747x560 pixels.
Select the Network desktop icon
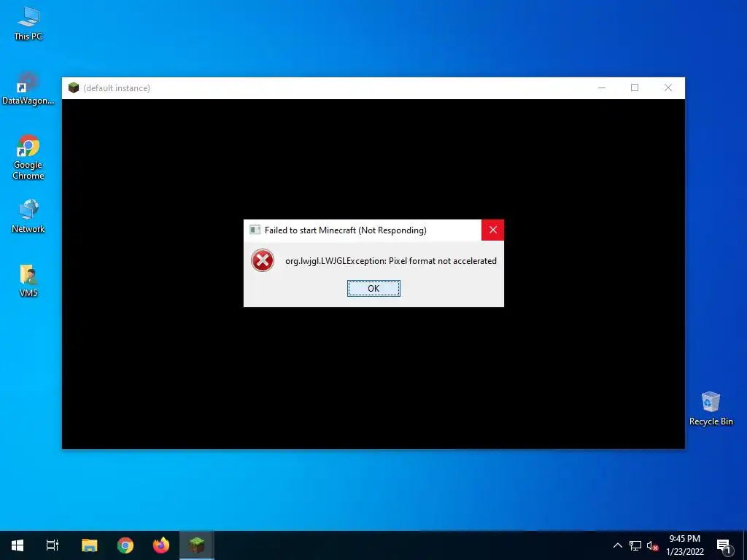(x=28, y=216)
